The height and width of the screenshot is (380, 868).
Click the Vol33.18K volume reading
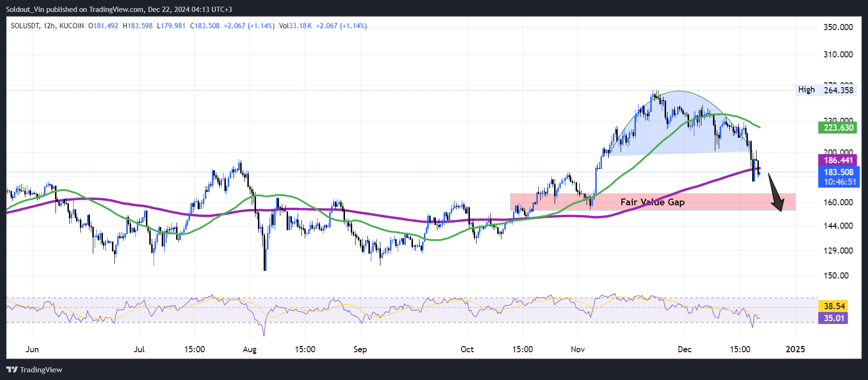[x=296, y=26]
